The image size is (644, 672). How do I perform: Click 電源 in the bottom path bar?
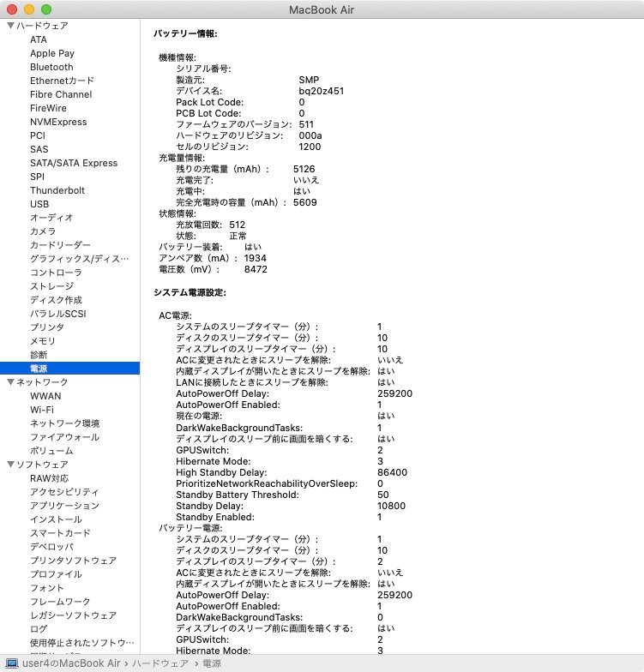(211, 663)
